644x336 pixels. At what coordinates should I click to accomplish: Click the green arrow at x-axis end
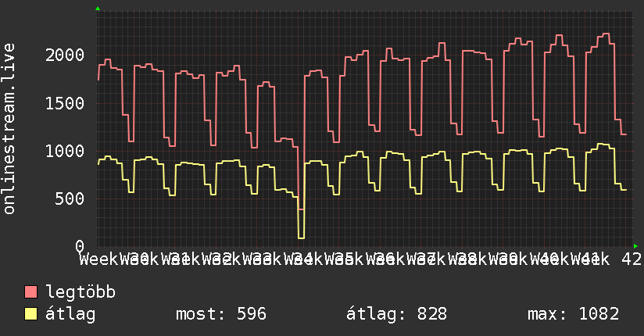[635, 246]
